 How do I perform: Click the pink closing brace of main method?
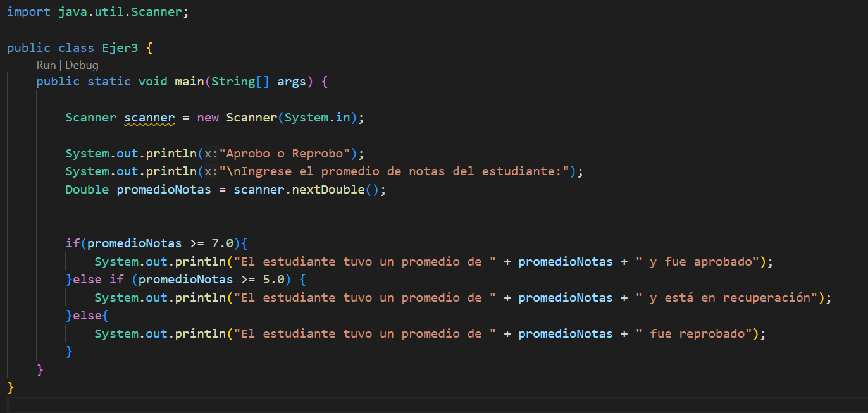point(40,370)
